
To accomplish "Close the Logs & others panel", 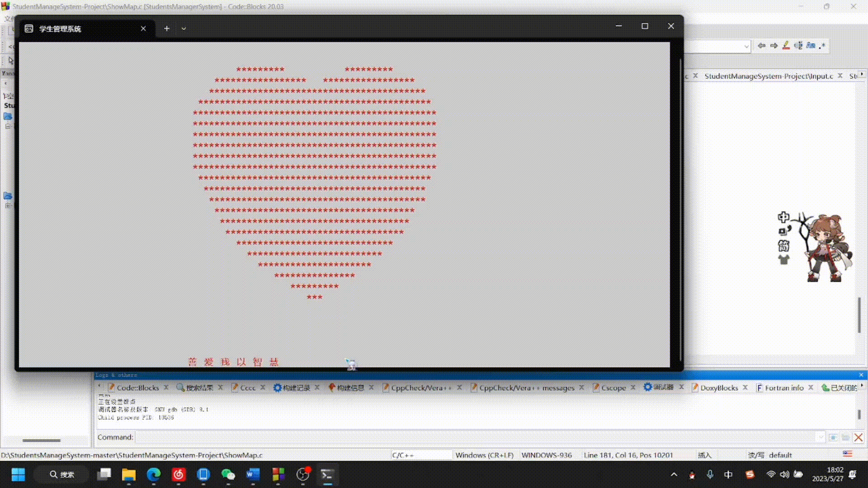I will (x=861, y=375).
